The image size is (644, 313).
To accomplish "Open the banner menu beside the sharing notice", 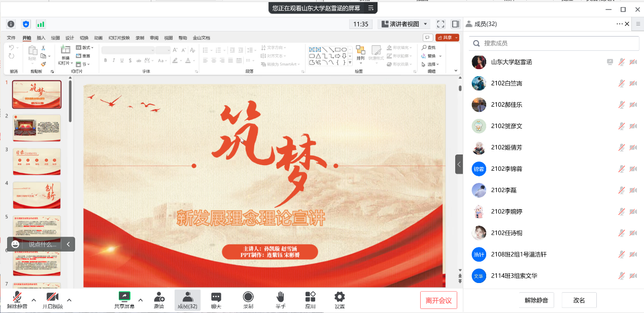I will pos(371,8).
